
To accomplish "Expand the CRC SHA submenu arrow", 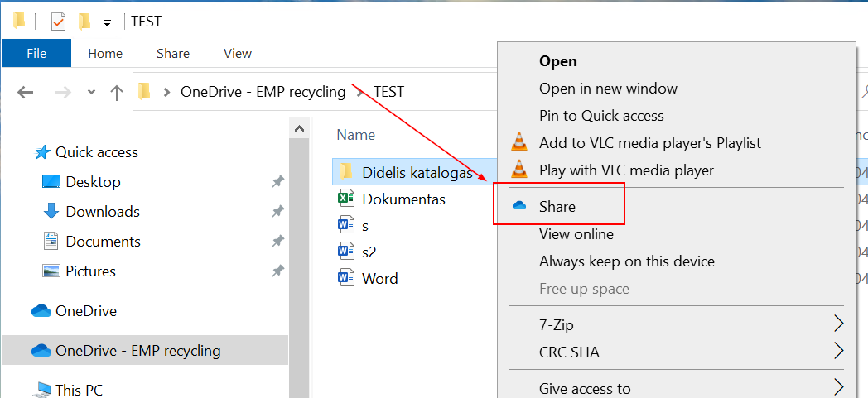I will point(838,351).
